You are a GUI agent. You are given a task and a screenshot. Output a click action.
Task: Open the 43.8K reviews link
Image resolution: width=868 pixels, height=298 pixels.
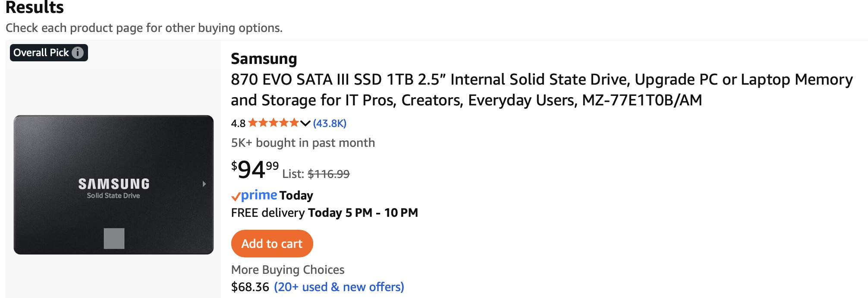330,124
